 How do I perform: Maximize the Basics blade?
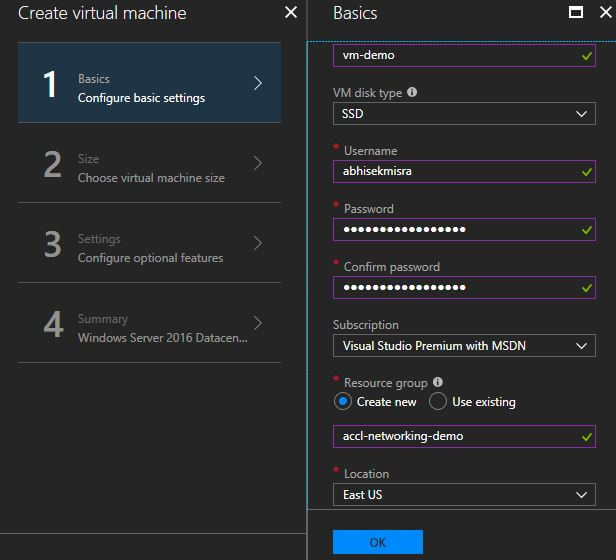tap(576, 12)
